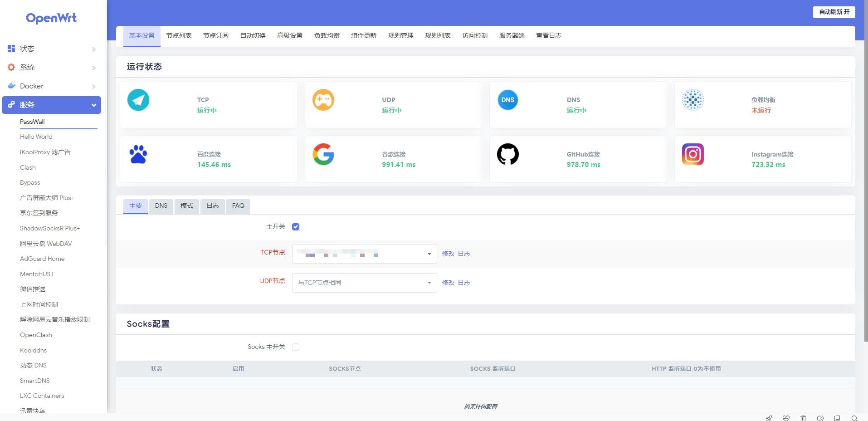
Task: Open OpenClash in the sidebar
Action: click(36, 335)
